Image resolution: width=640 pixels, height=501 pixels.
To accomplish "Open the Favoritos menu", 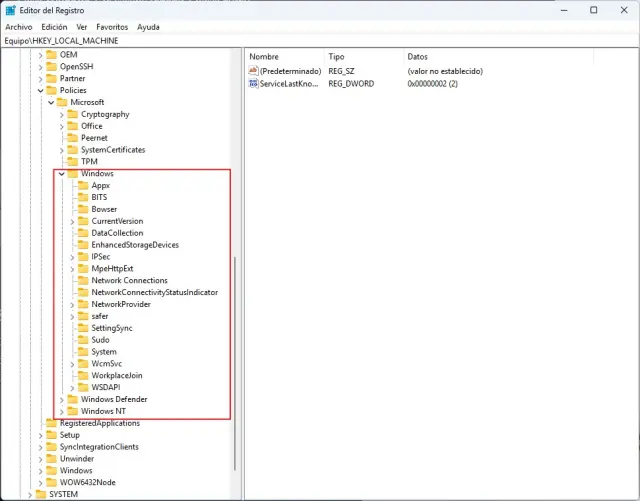I will coord(111,27).
